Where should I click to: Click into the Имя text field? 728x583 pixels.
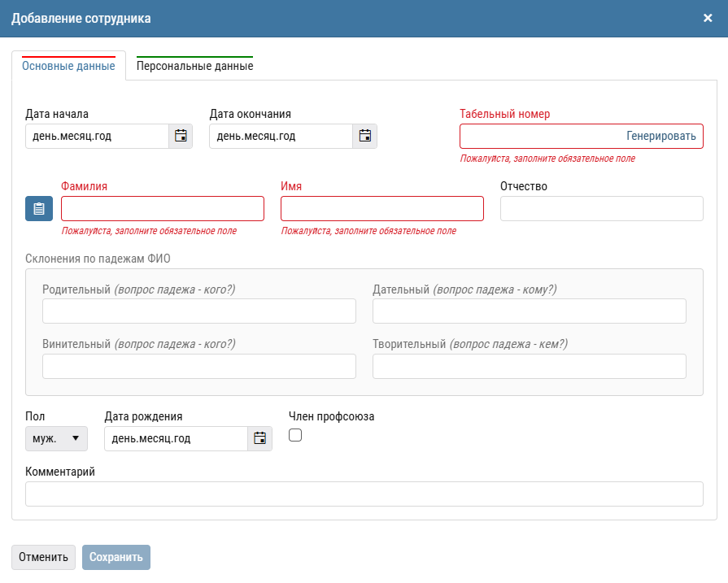(x=382, y=209)
